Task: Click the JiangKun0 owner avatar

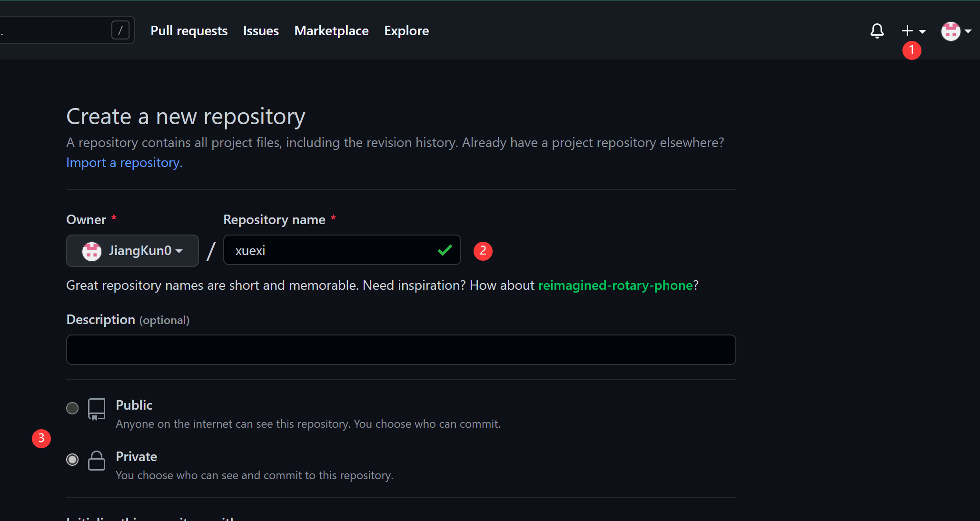Action: pyautogui.click(x=92, y=251)
